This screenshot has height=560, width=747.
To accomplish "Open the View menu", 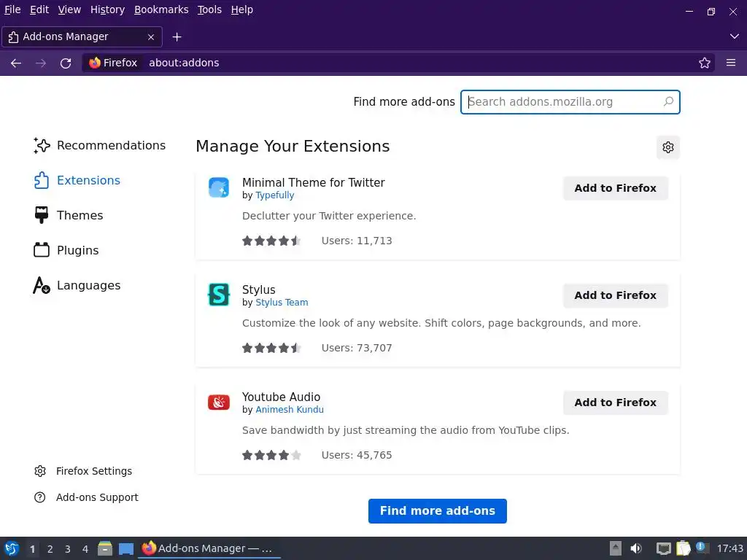I will point(69,9).
